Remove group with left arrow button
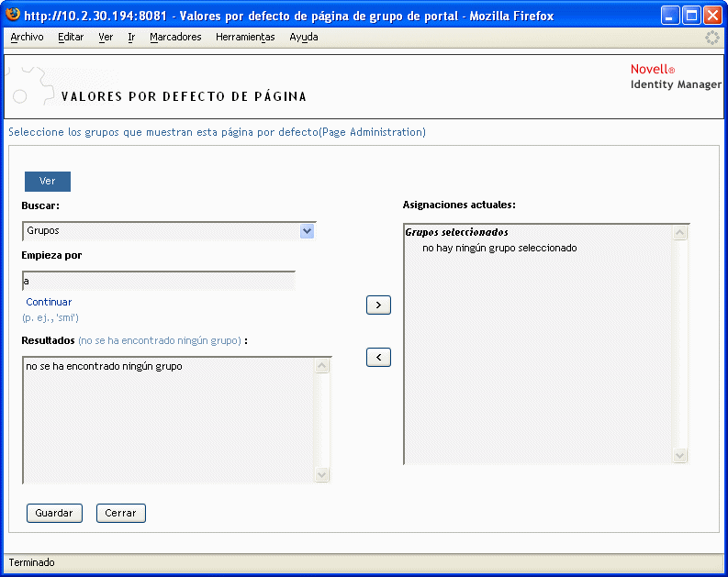Image resolution: width=728 pixels, height=577 pixels. [378, 357]
